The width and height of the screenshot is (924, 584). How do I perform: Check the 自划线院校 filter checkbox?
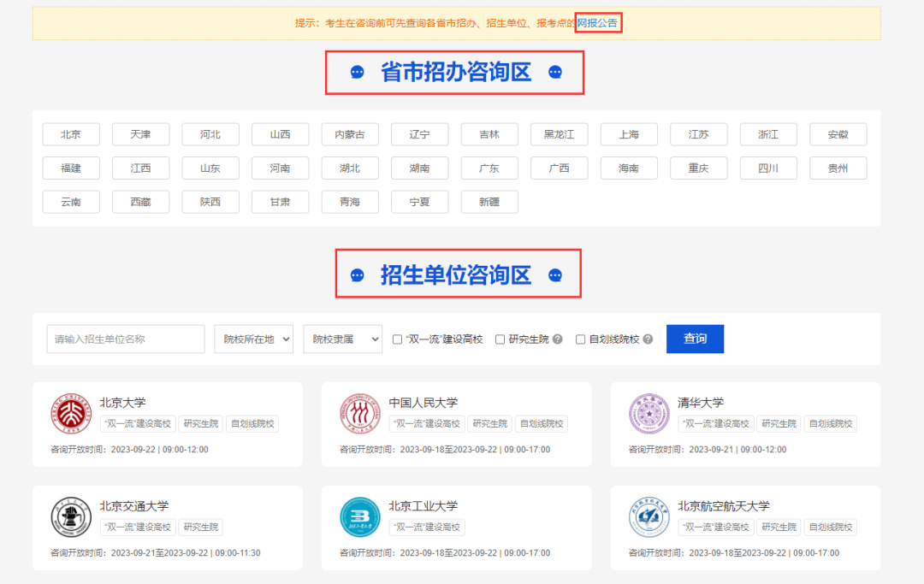click(x=580, y=339)
